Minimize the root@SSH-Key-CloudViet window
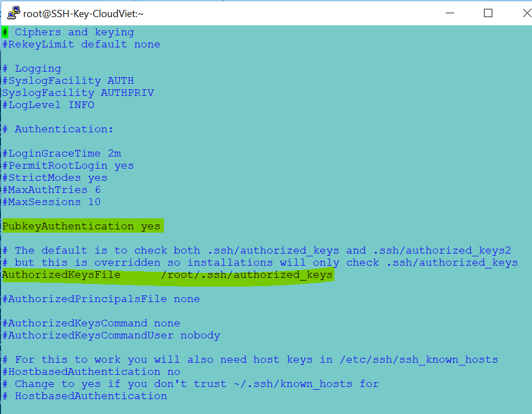This screenshot has height=414, width=532. coord(450,13)
